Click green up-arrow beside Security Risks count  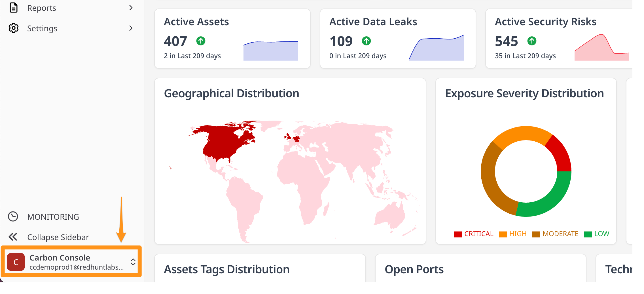pyautogui.click(x=532, y=41)
